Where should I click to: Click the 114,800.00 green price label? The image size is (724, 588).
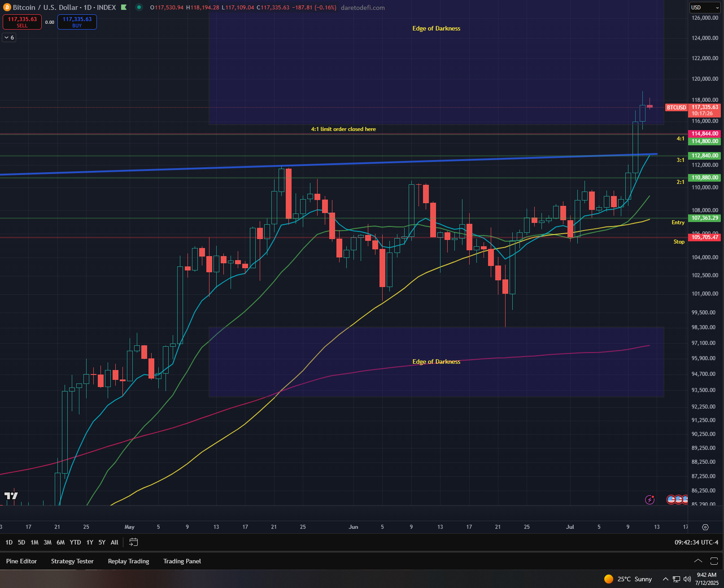(x=705, y=141)
